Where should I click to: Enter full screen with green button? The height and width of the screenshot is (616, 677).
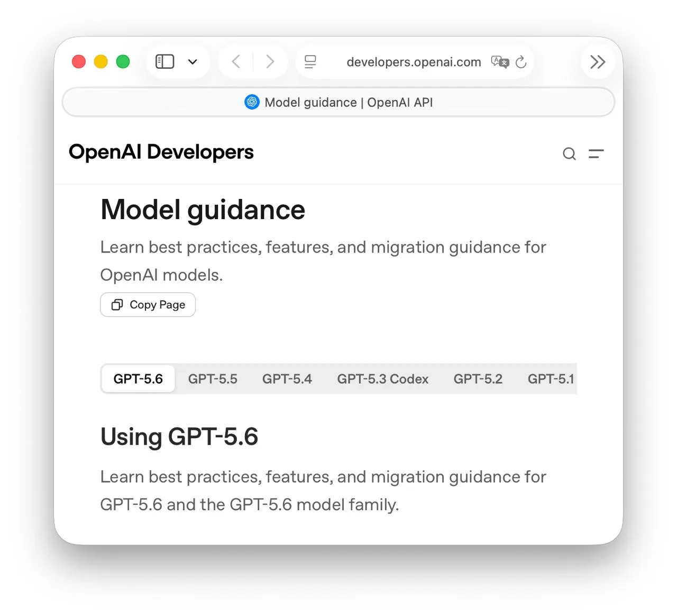[123, 62]
